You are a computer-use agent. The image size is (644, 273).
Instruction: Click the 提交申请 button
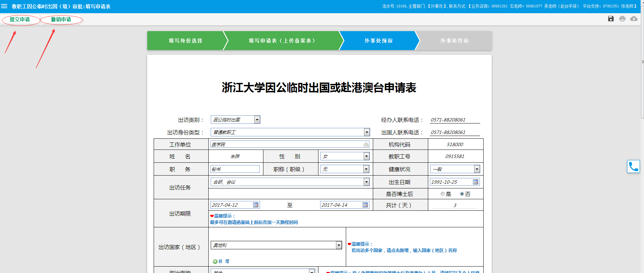coord(20,20)
